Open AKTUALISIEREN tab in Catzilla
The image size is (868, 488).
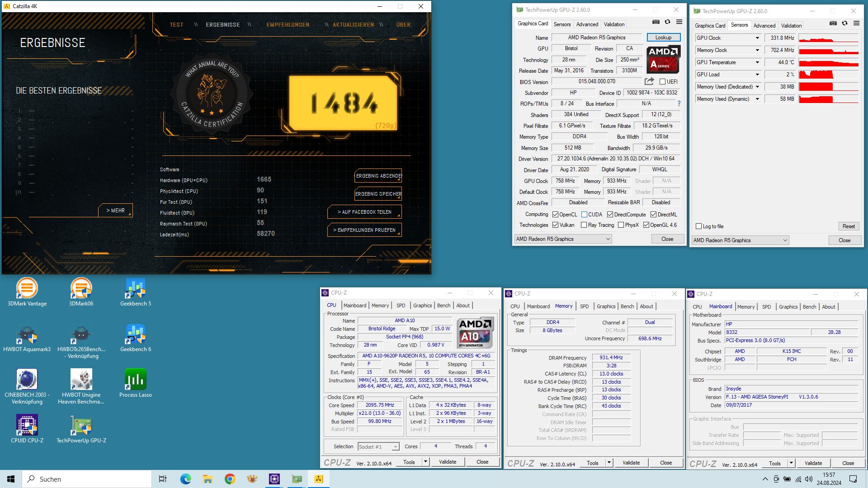(353, 25)
